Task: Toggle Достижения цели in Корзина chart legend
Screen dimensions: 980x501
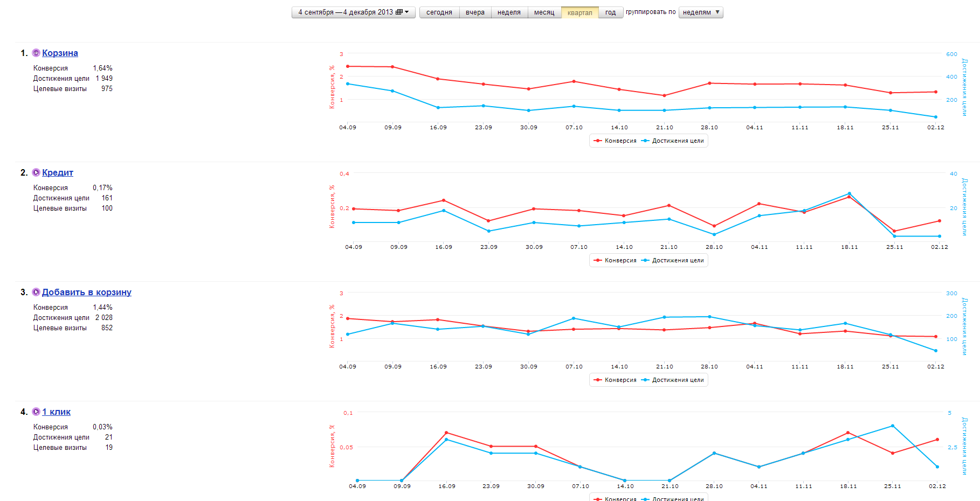Action: click(x=673, y=141)
